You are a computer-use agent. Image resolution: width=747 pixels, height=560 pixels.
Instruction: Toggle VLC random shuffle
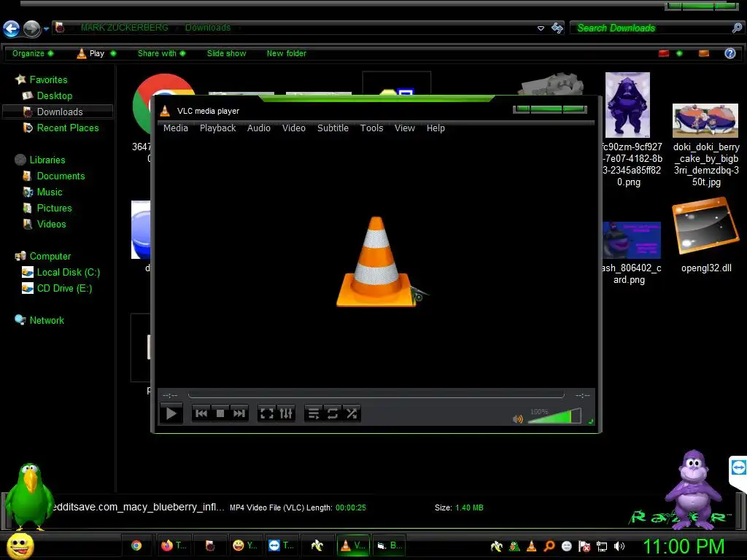click(352, 413)
